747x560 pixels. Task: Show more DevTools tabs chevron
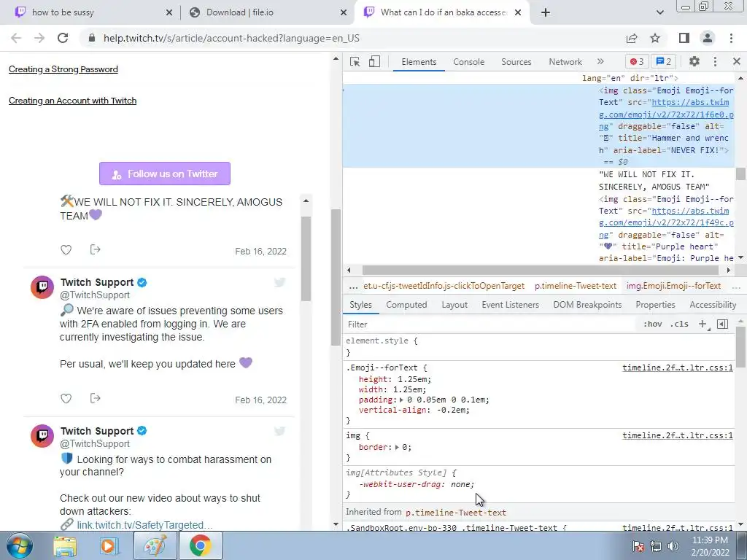tap(600, 61)
